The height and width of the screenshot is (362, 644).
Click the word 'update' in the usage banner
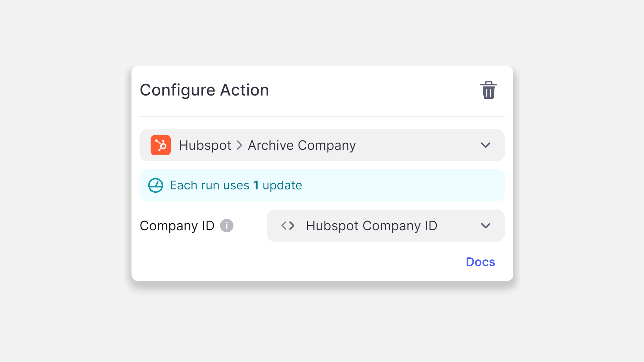[x=282, y=185]
